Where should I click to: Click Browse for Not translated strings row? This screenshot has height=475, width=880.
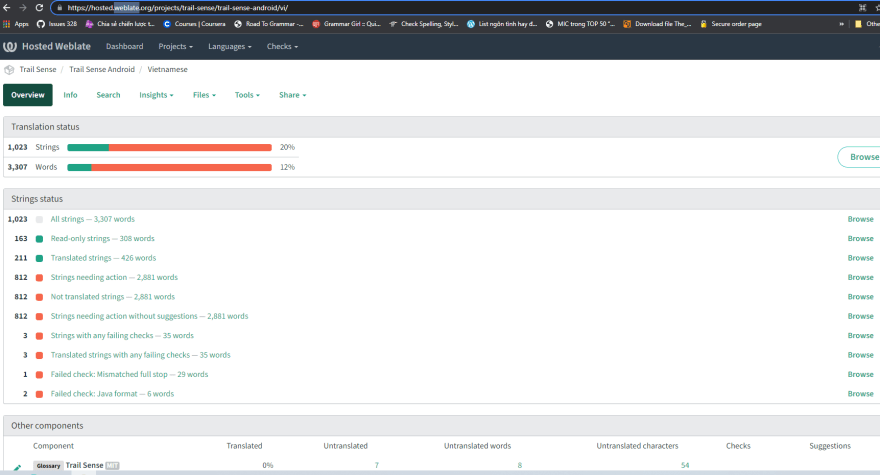coord(860,297)
